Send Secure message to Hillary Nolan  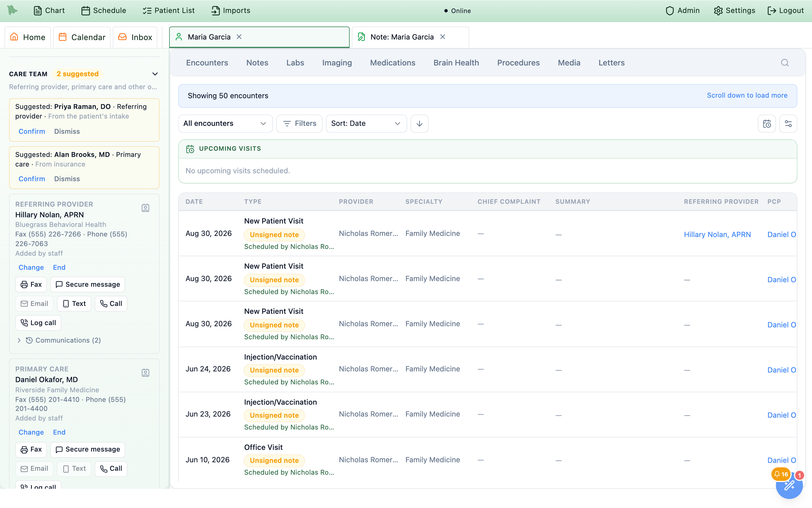[88, 284]
